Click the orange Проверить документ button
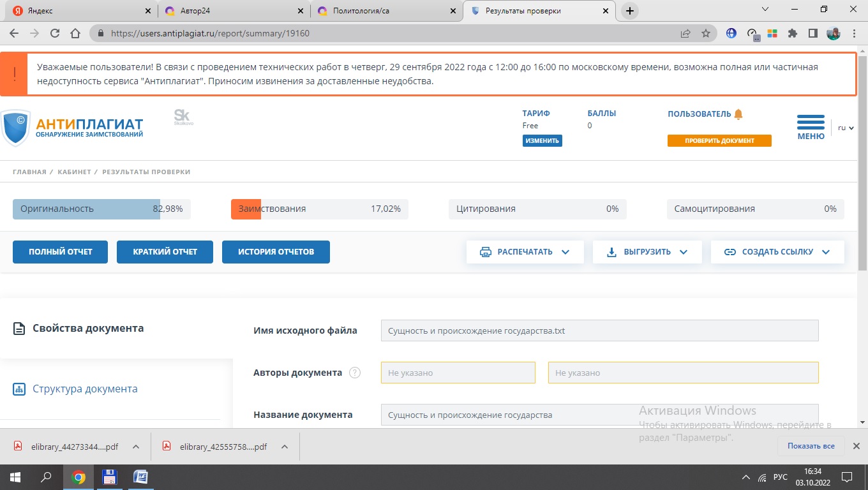This screenshot has width=868, height=490. (x=719, y=140)
